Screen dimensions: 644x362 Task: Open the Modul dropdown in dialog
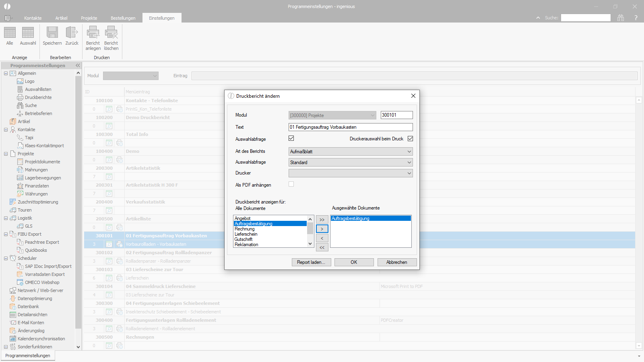click(x=332, y=115)
